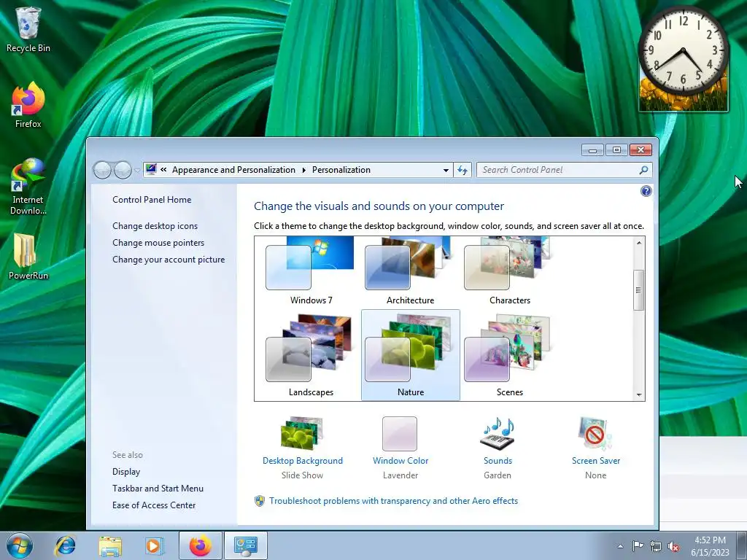
Task: Expand the Appearance and Personalization breadcrumb arrow
Action: tap(304, 170)
